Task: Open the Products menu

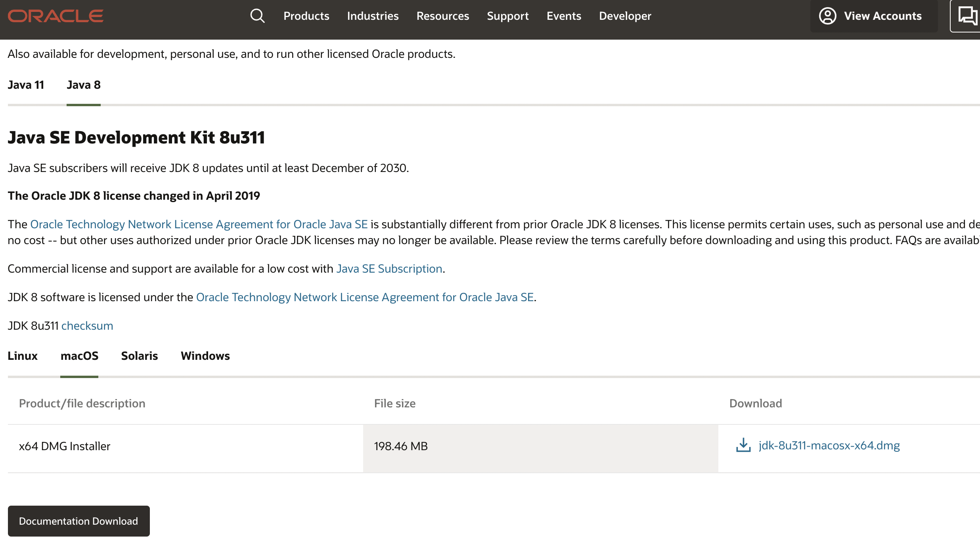Action: (306, 16)
